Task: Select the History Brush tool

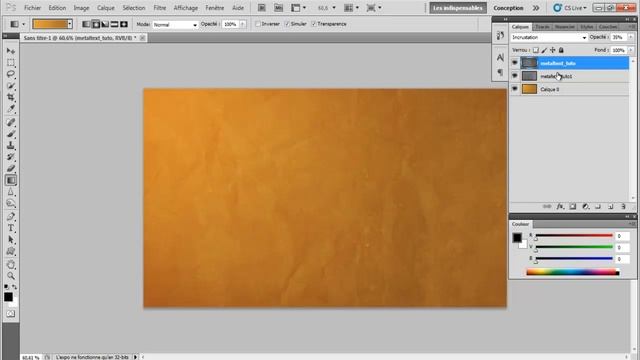Action: coord(11,157)
